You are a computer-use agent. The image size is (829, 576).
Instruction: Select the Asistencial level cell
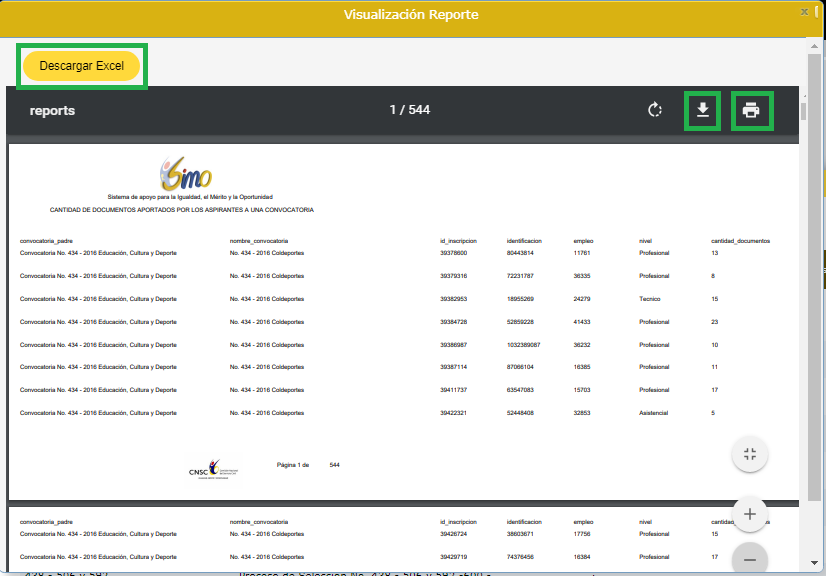654,412
